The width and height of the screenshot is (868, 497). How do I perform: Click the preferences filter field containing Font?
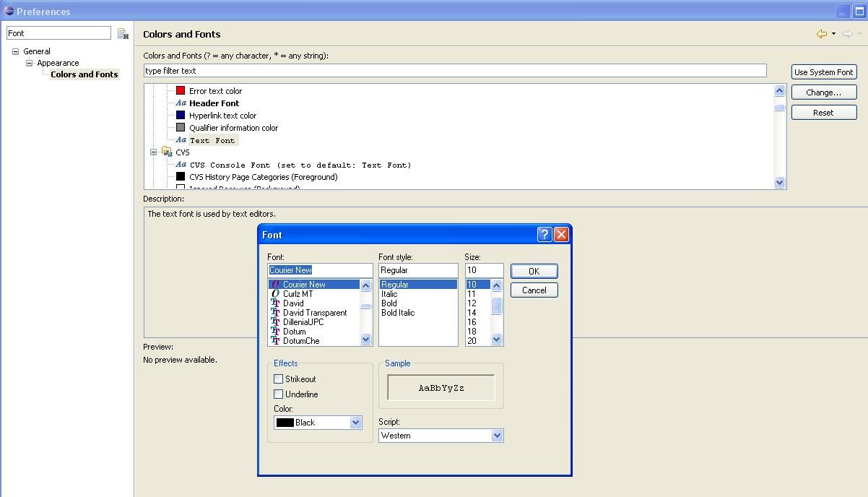[x=59, y=33]
